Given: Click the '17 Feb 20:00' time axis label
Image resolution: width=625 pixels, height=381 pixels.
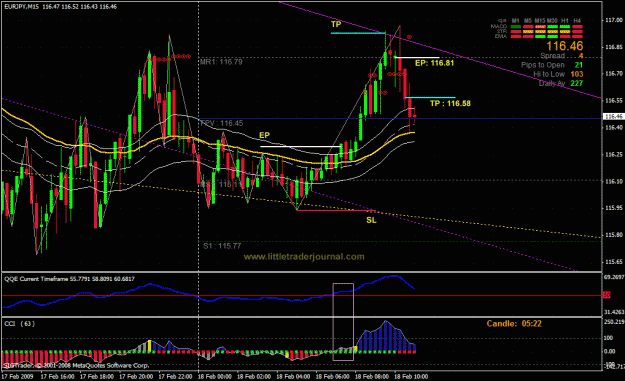Looking at the screenshot, I should tap(136, 377).
